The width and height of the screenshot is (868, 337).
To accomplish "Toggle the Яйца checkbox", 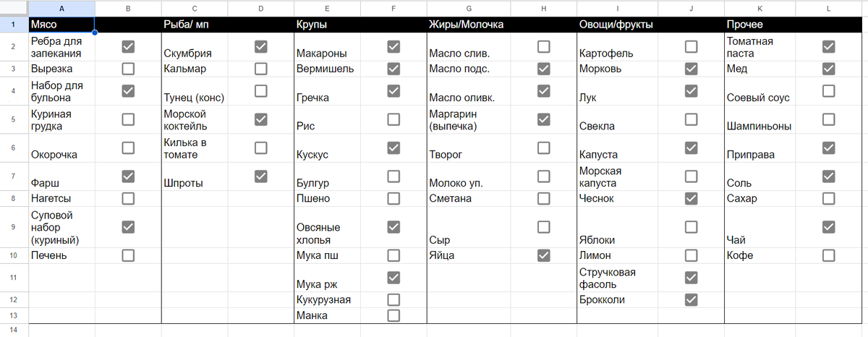I will [543, 255].
